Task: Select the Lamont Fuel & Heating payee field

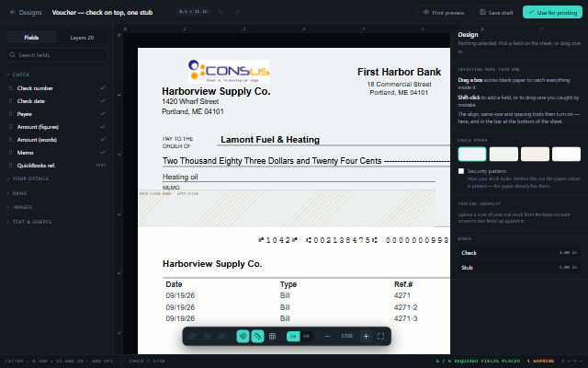Action: (270, 140)
